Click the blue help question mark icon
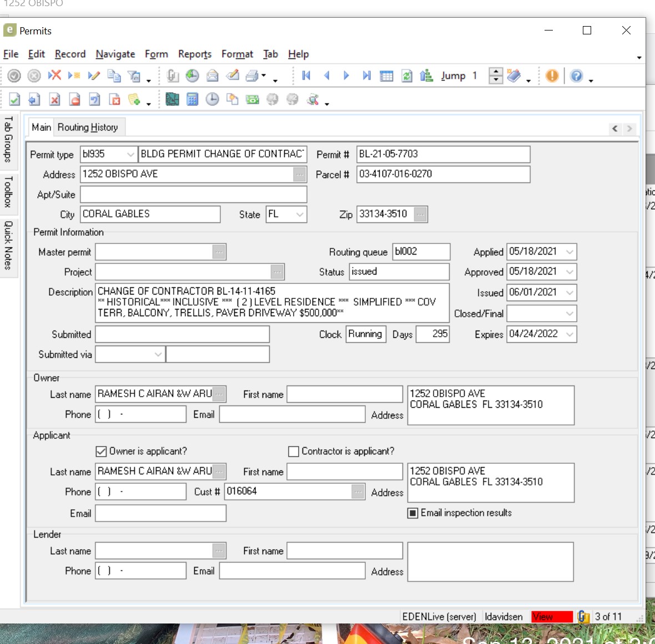This screenshot has width=655, height=644. pyautogui.click(x=577, y=76)
